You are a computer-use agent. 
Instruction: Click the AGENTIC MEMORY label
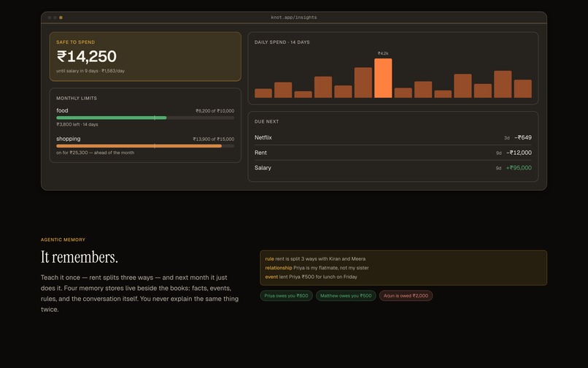point(63,239)
